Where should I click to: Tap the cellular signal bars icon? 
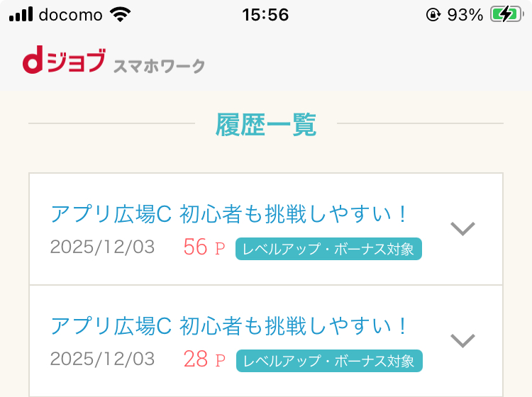[21, 14]
